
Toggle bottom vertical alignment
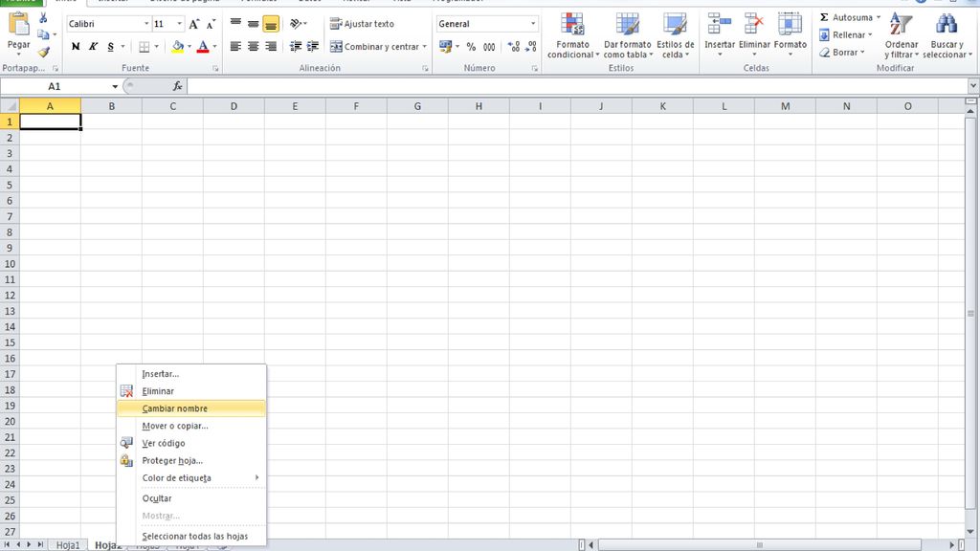coord(271,24)
